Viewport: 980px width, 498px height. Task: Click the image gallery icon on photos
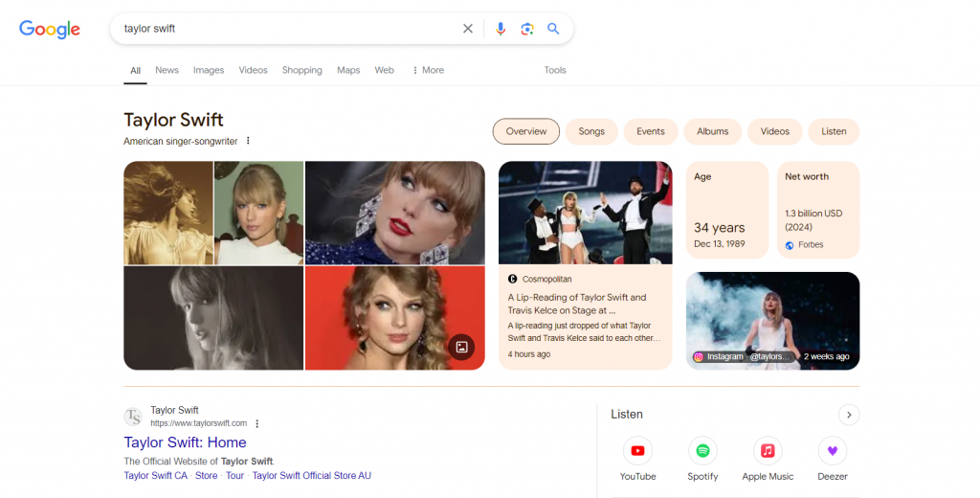pyautogui.click(x=461, y=347)
